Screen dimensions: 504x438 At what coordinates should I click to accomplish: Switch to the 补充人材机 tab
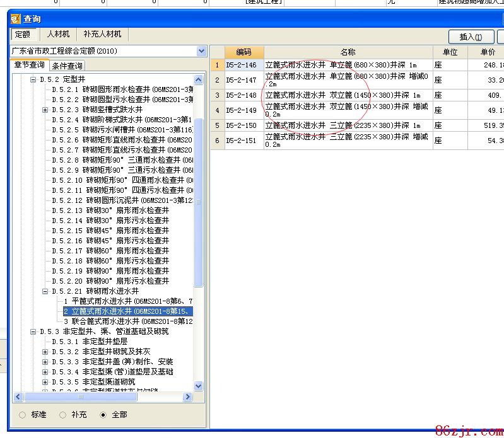click(x=102, y=34)
